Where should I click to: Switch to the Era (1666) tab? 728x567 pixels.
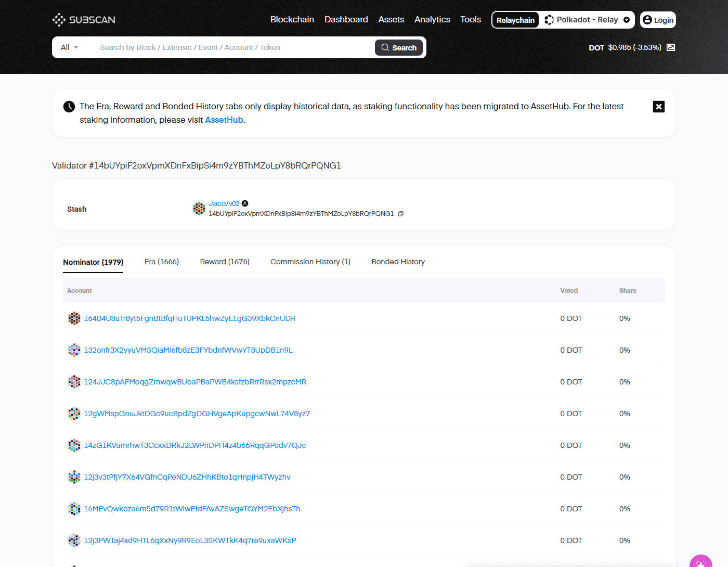tap(162, 262)
